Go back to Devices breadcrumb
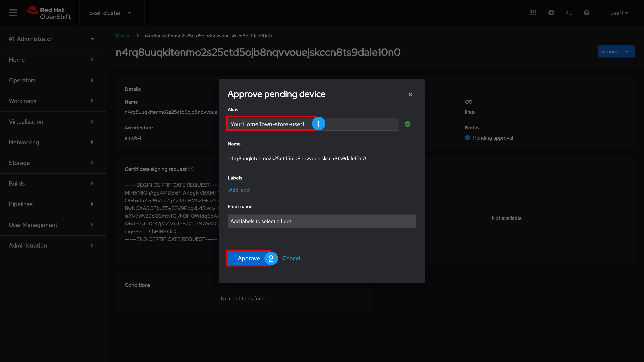Screen dimensions: 644x362 pos(124,36)
